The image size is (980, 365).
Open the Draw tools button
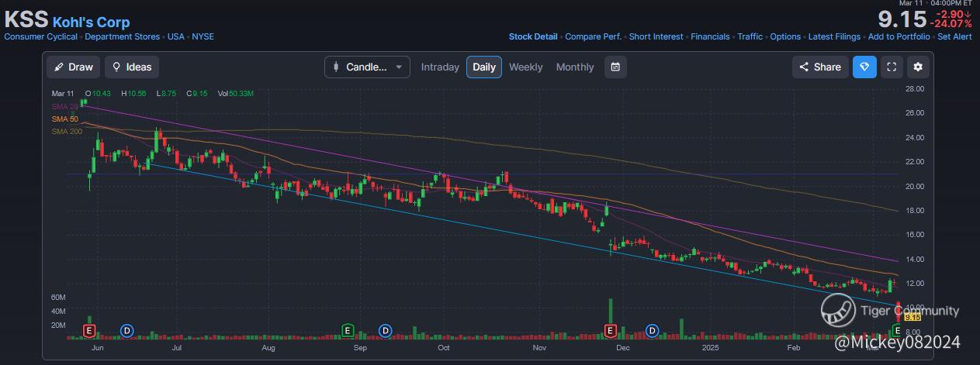pyautogui.click(x=74, y=67)
